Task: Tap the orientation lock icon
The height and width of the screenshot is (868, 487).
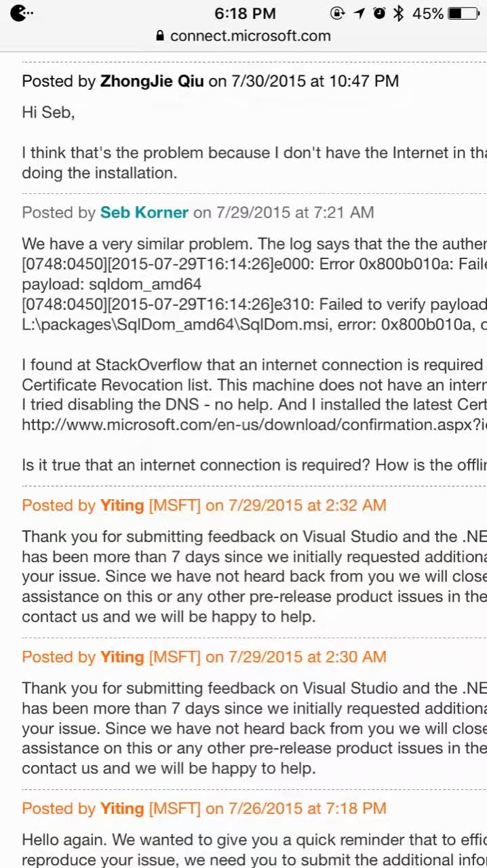Action: (337, 13)
